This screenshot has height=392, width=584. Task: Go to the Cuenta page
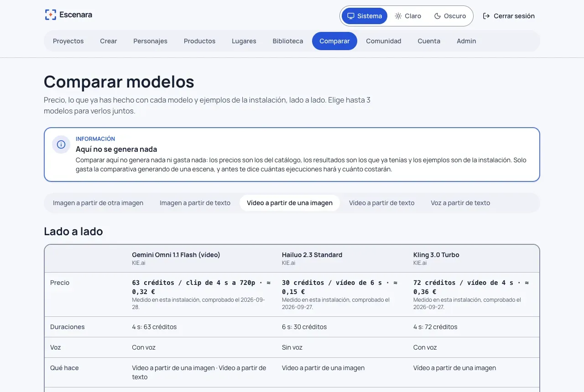click(x=429, y=41)
